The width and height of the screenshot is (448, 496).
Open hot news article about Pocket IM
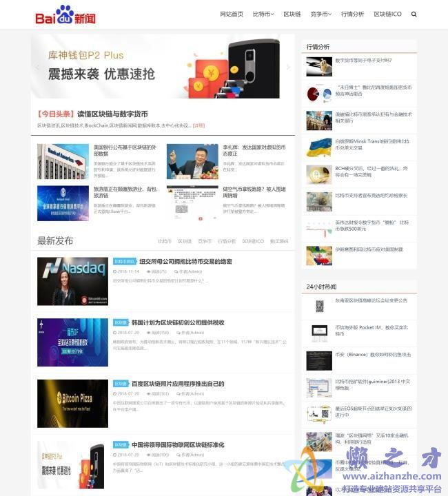[371, 331]
